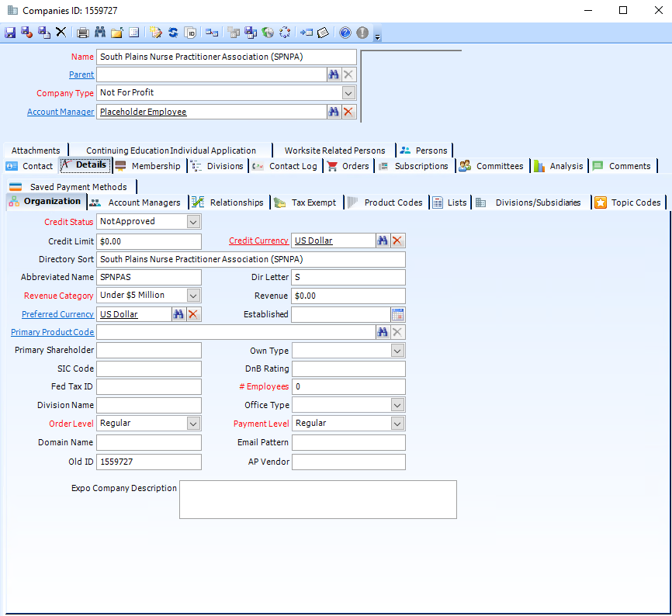
Task: Click the refresh icon in the toolbar
Action: [173, 32]
